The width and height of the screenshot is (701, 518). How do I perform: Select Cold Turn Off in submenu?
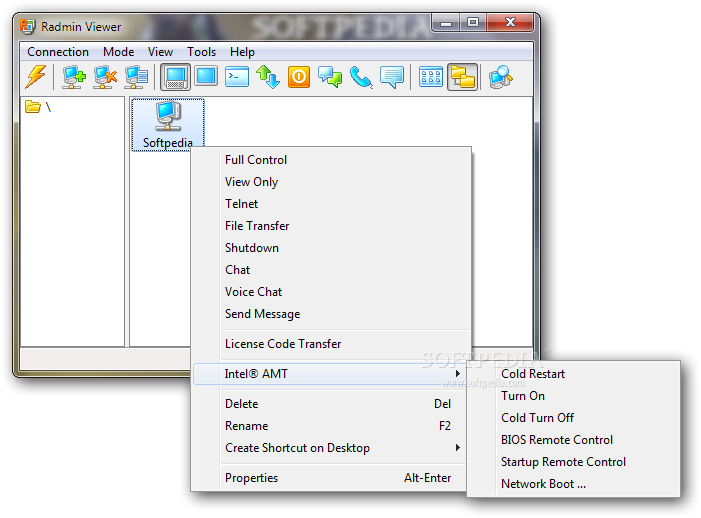pyautogui.click(x=573, y=418)
